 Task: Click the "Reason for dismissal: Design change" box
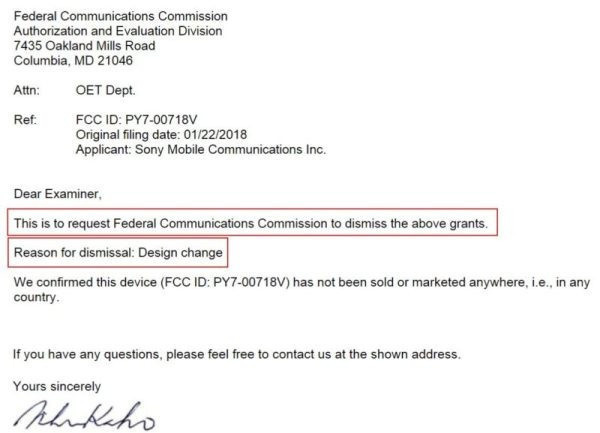(117, 253)
